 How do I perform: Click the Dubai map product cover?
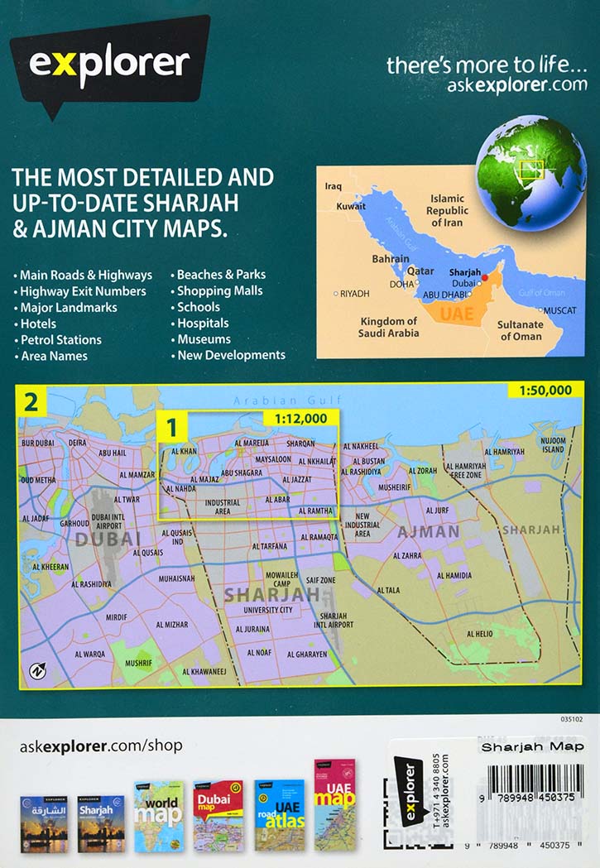[x=218, y=817]
